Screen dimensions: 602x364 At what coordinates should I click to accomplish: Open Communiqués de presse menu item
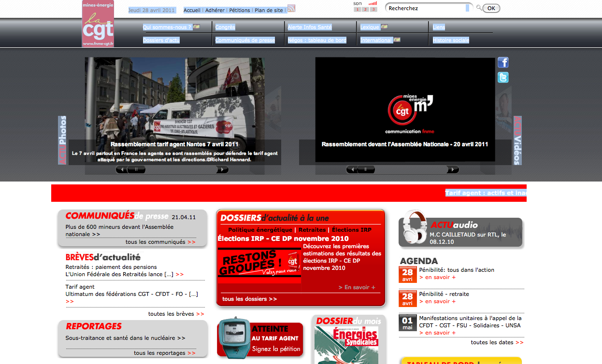245,41
